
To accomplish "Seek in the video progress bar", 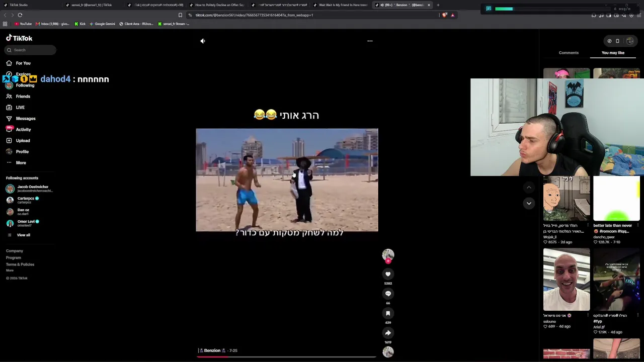I will (x=286, y=357).
